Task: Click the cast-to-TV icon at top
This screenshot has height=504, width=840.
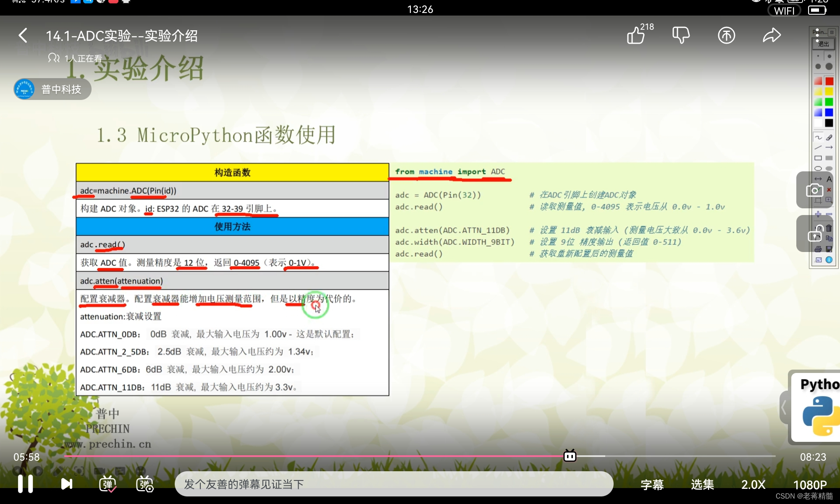Action: [727, 35]
